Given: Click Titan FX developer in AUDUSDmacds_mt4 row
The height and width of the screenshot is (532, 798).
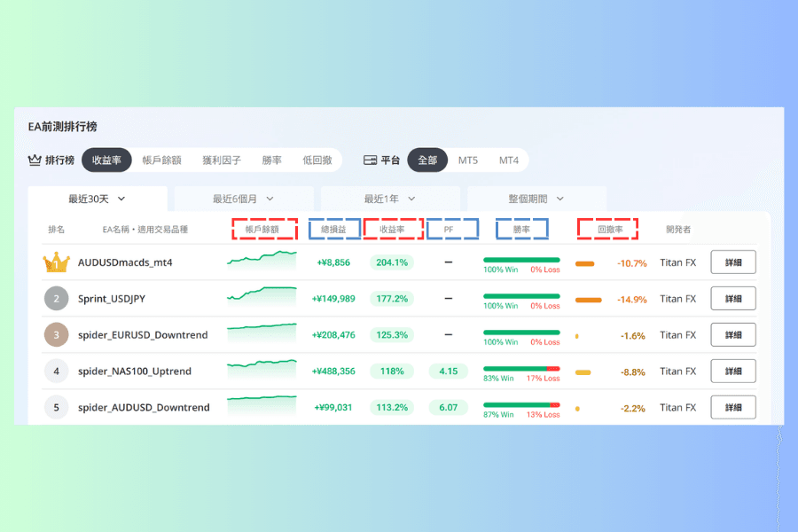Looking at the screenshot, I should pyautogui.click(x=678, y=262).
